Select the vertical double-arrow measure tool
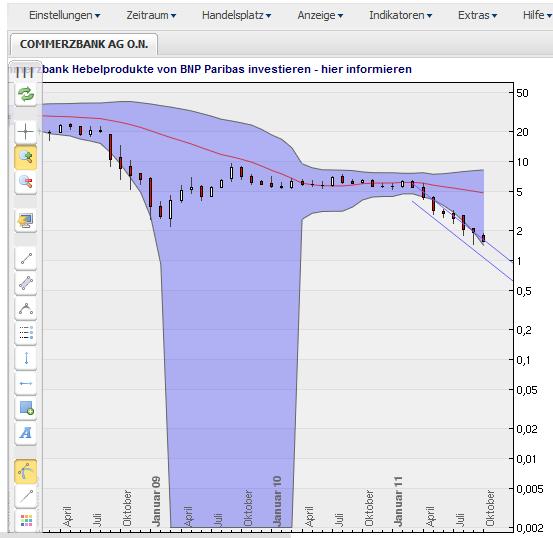The image size is (553, 538). click(x=26, y=358)
